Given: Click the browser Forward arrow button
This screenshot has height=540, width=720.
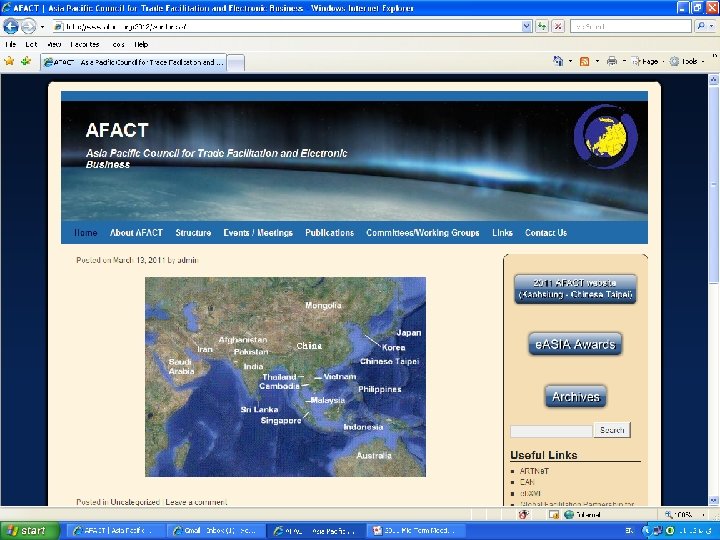Looking at the screenshot, I should pos(28,27).
